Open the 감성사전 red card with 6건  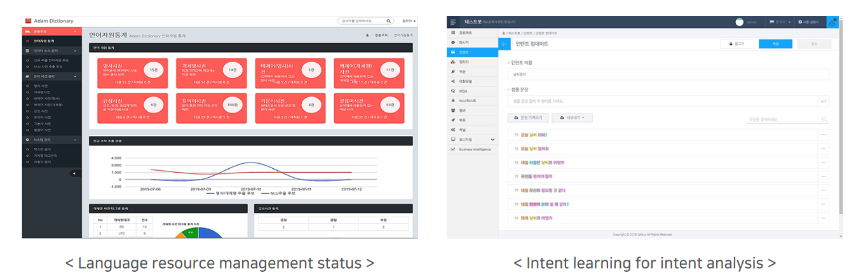(132, 108)
